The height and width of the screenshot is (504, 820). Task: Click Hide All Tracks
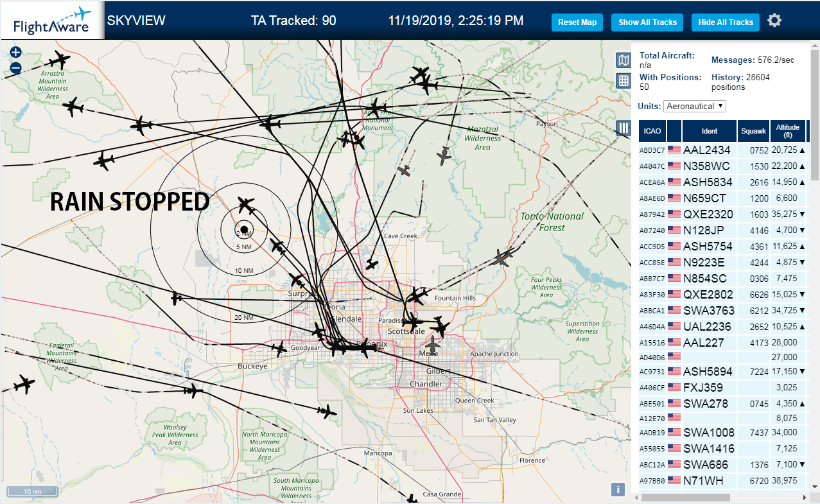[x=726, y=22]
